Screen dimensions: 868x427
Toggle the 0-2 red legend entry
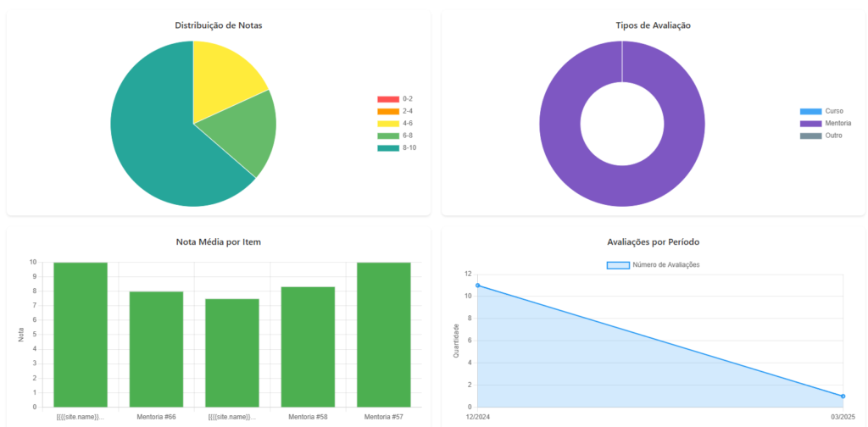(x=396, y=99)
